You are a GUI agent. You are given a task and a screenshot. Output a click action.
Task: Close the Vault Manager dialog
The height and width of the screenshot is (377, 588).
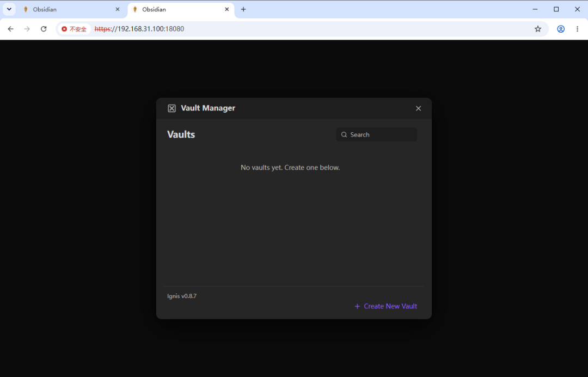pos(418,108)
